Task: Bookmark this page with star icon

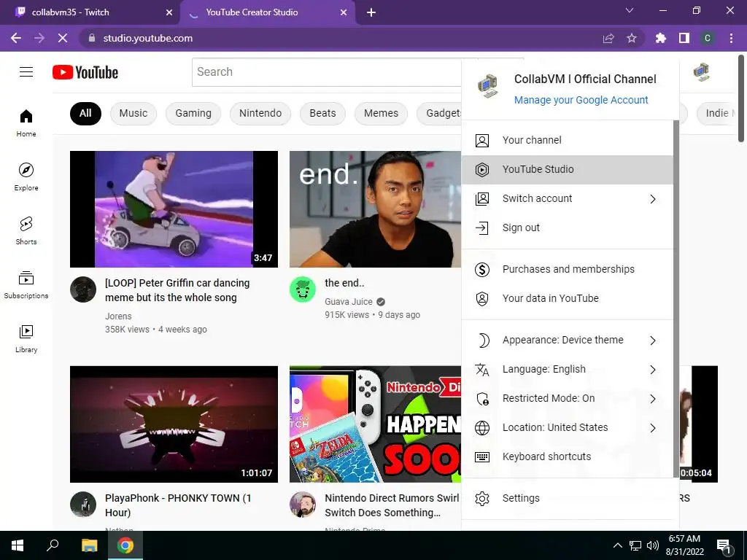Action: (x=632, y=38)
